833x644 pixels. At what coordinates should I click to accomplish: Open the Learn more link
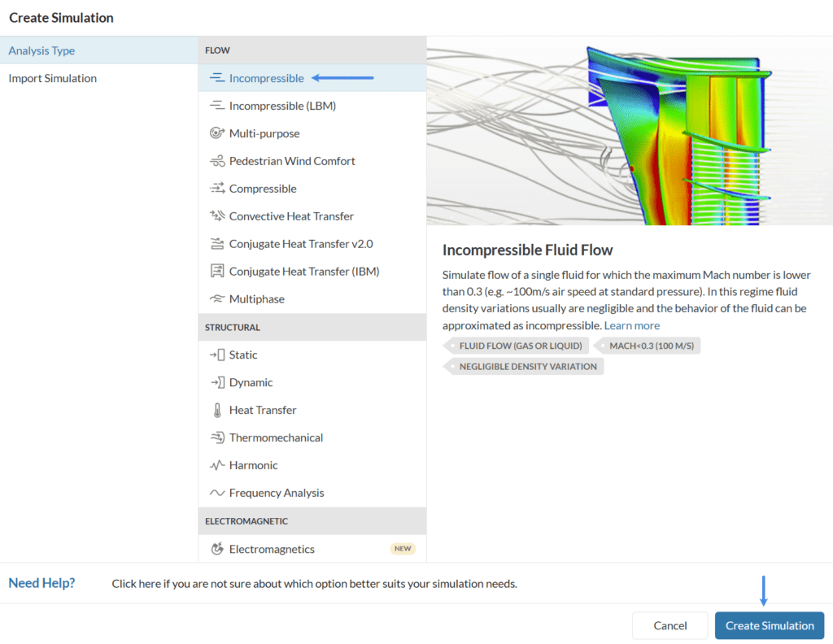632,324
